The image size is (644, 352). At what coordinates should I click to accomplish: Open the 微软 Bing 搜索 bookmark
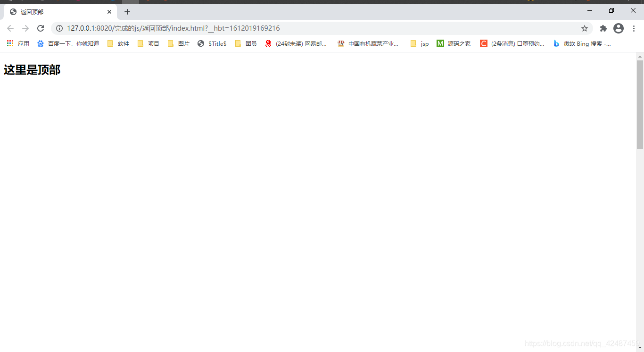coord(582,43)
